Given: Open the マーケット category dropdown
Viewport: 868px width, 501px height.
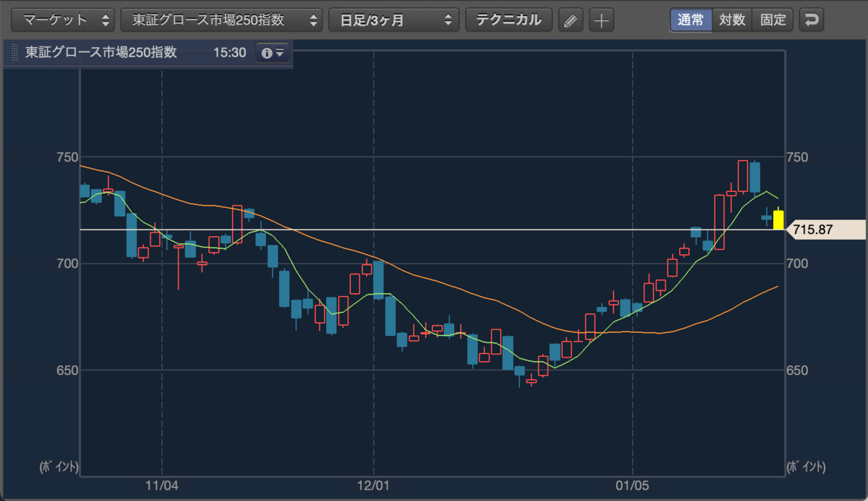Looking at the screenshot, I should pyautogui.click(x=63, y=20).
